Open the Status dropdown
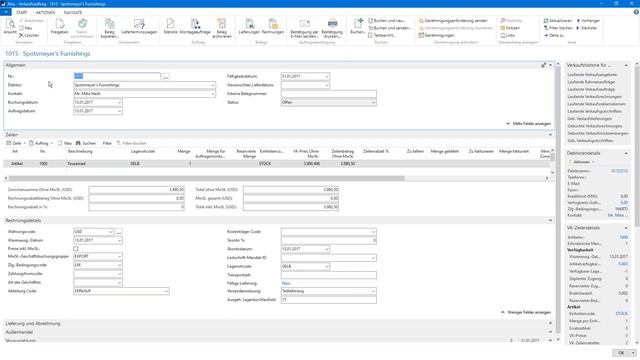This screenshot has width=640, height=360. (x=373, y=102)
